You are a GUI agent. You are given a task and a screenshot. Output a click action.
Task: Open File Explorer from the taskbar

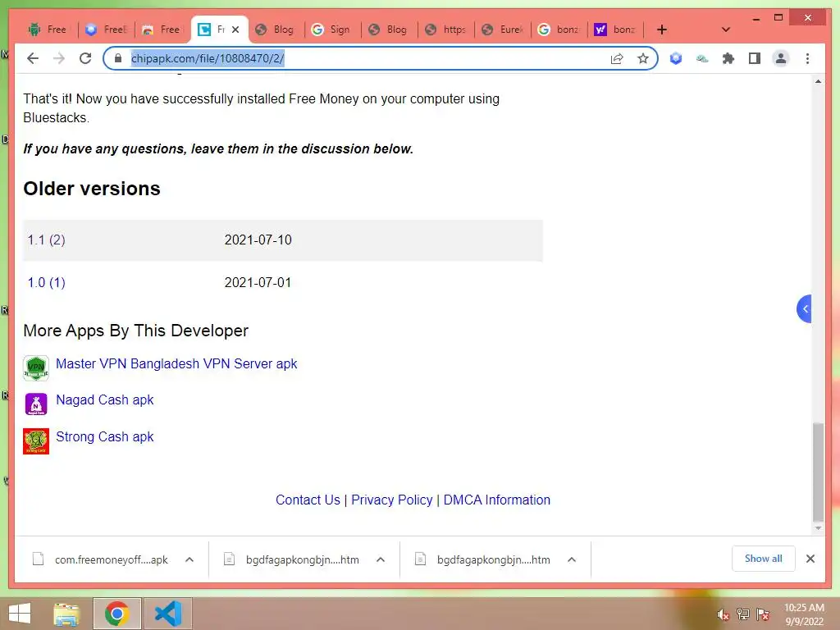pyautogui.click(x=66, y=614)
